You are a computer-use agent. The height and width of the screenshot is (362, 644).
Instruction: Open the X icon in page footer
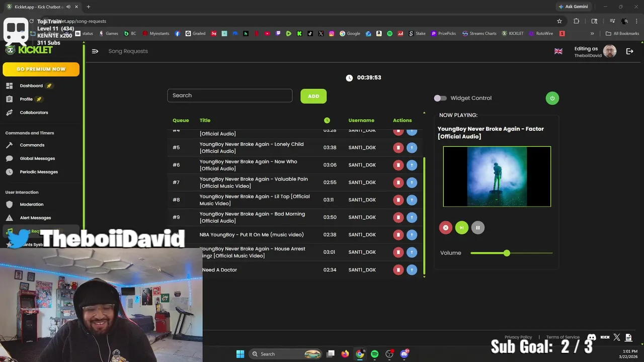617,337
